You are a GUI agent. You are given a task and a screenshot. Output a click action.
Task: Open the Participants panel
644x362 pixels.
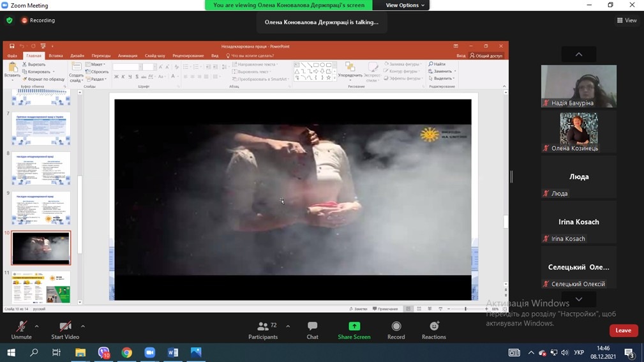coord(263,329)
